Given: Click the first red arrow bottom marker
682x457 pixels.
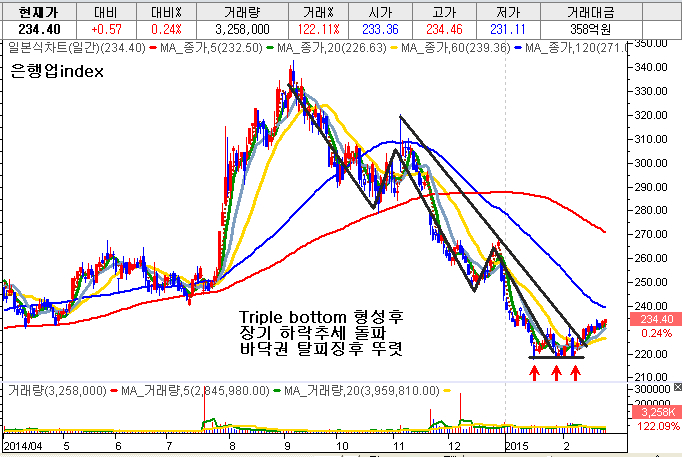Looking at the screenshot, I should (x=534, y=372).
